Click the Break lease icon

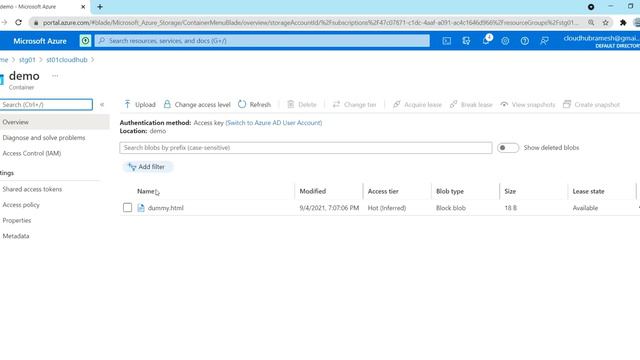point(453,104)
